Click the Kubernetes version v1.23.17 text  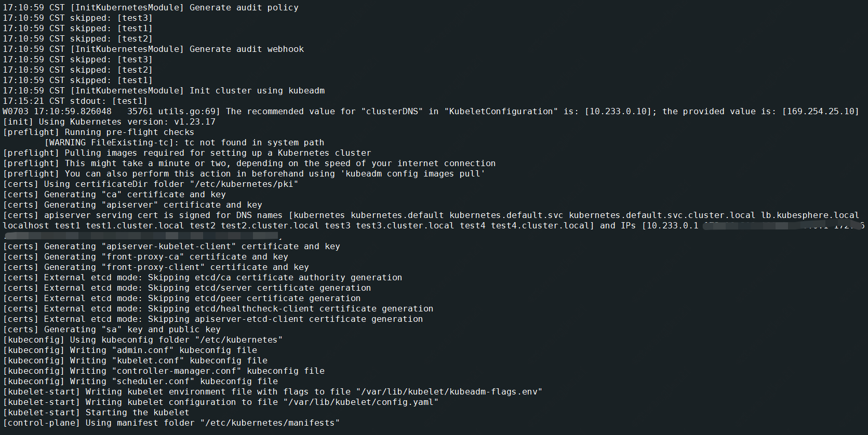tap(195, 122)
